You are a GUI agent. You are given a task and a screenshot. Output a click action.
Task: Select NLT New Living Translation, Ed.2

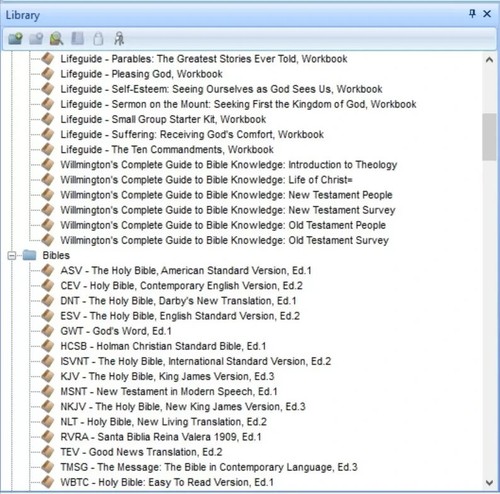(x=163, y=422)
